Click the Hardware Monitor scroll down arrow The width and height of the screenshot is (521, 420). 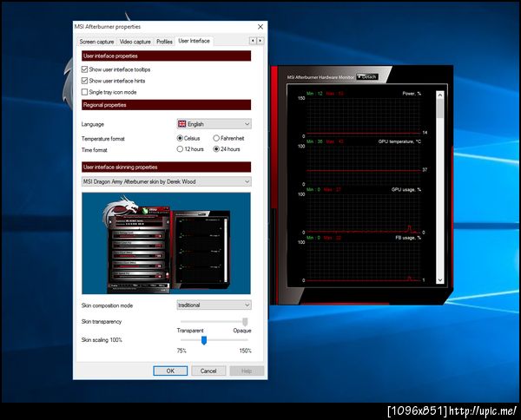(x=440, y=280)
